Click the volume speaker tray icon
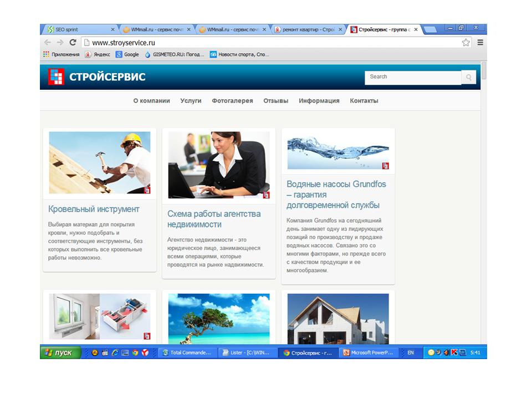Image resolution: width=532 pixels, height=399 pixels. click(447, 352)
